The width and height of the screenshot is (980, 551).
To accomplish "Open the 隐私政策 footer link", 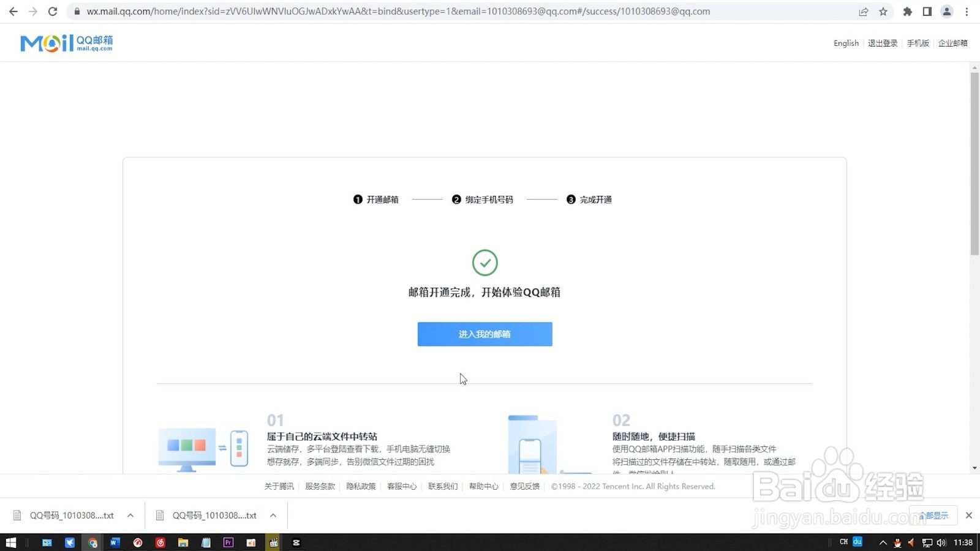I will (x=361, y=486).
